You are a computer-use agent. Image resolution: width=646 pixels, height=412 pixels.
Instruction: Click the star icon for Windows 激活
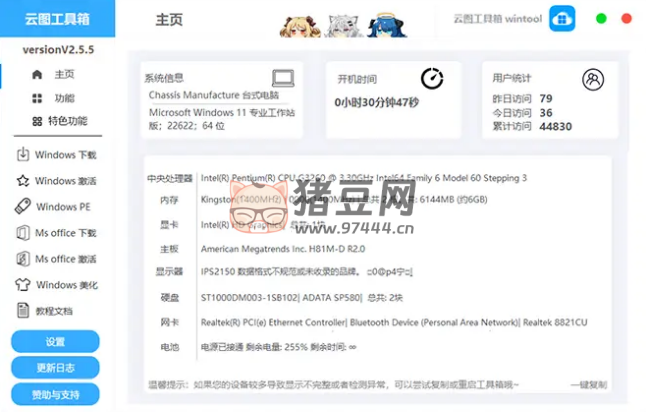(23, 180)
